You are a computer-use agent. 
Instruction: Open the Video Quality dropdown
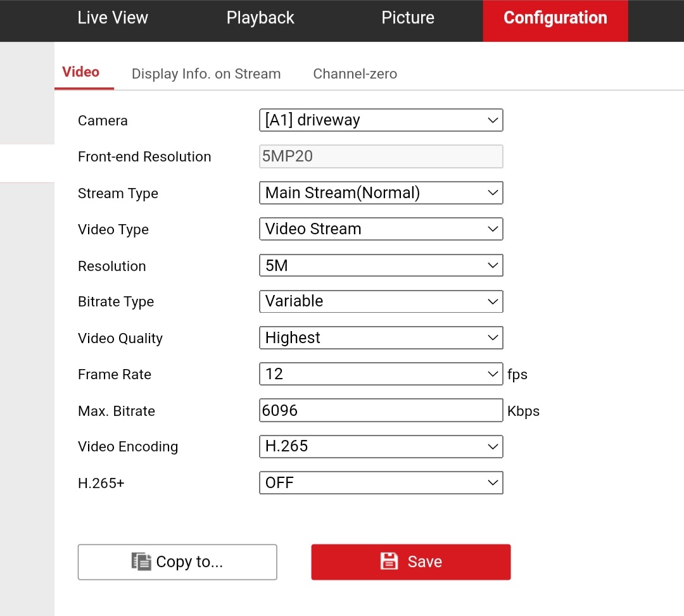(381, 338)
